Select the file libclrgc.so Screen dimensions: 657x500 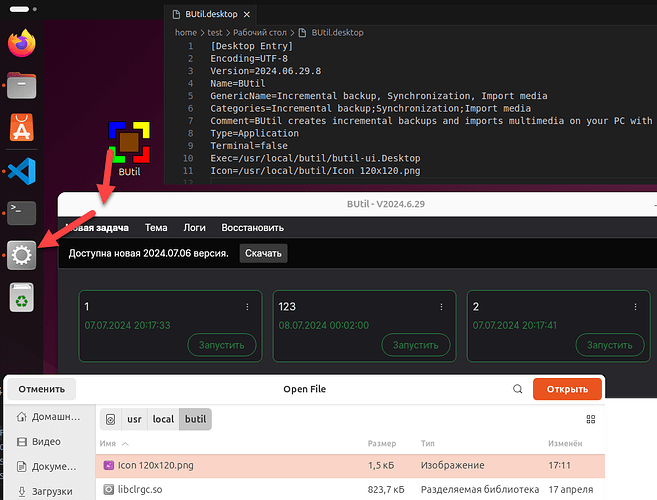coord(350,490)
